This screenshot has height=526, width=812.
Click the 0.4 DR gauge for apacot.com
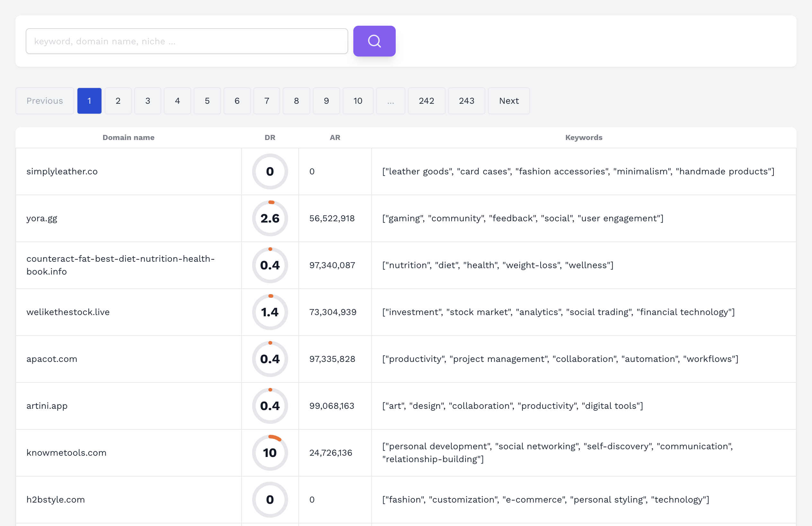(270, 359)
